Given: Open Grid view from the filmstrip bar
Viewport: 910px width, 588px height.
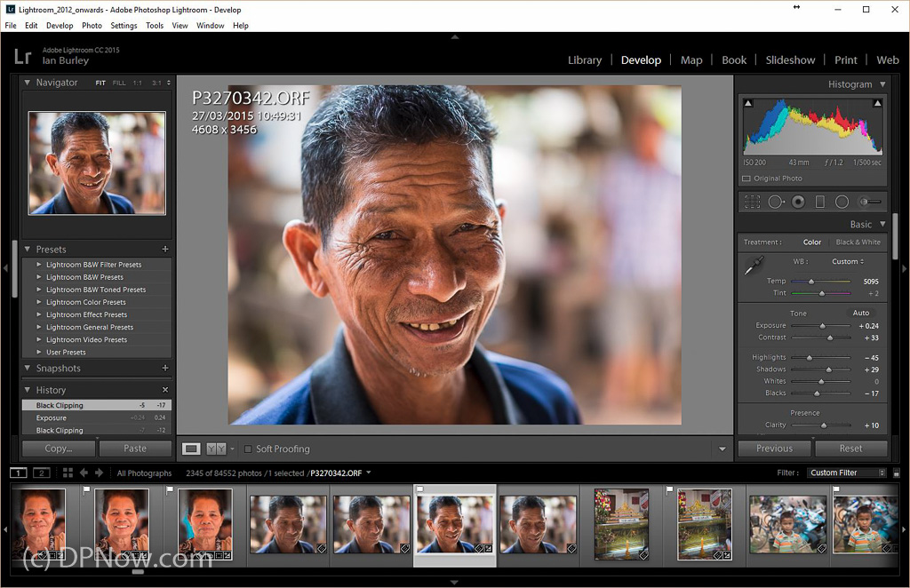Looking at the screenshot, I should (x=68, y=473).
